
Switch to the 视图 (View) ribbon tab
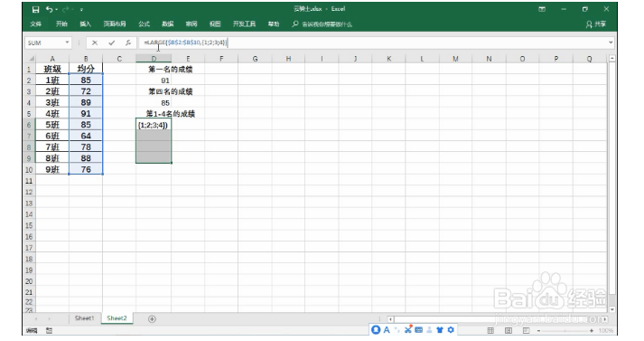[215, 24]
